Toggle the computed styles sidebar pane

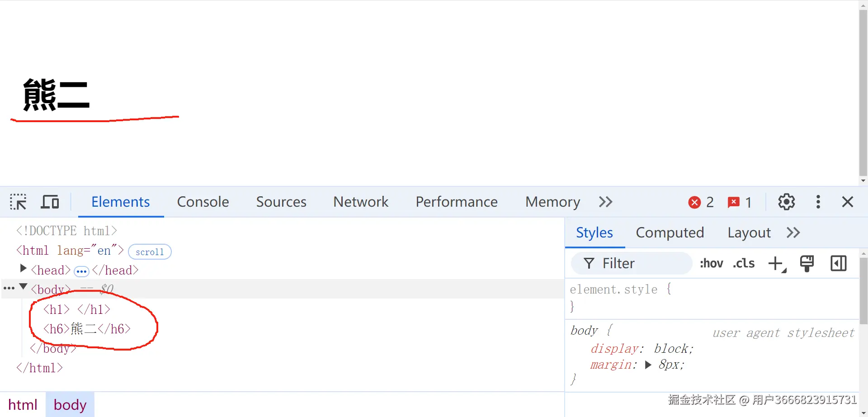(x=838, y=263)
